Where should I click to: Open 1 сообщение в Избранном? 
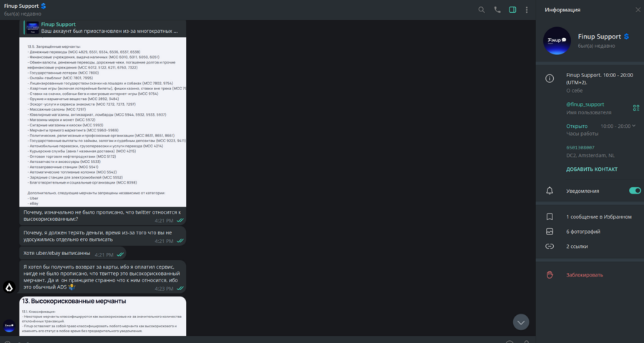click(x=598, y=217)
